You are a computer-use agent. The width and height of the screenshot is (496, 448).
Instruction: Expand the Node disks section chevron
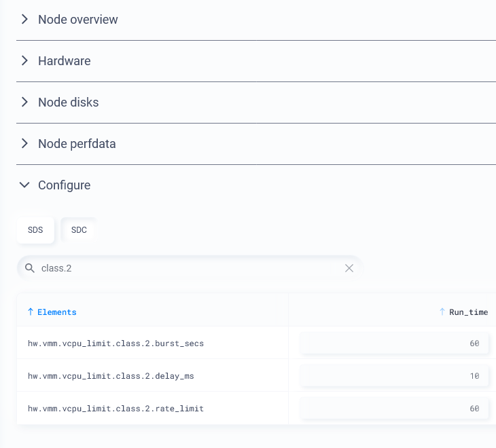[24, 102]
